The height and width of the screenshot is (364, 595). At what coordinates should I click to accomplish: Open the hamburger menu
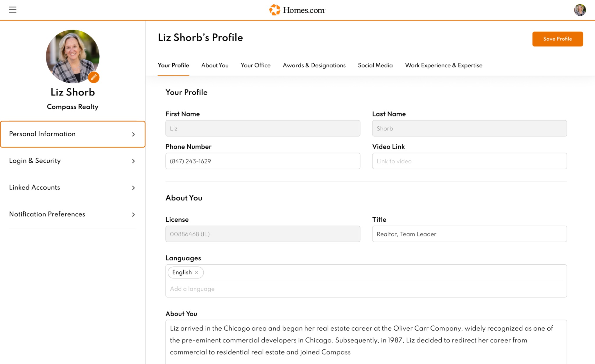[12, 10]
